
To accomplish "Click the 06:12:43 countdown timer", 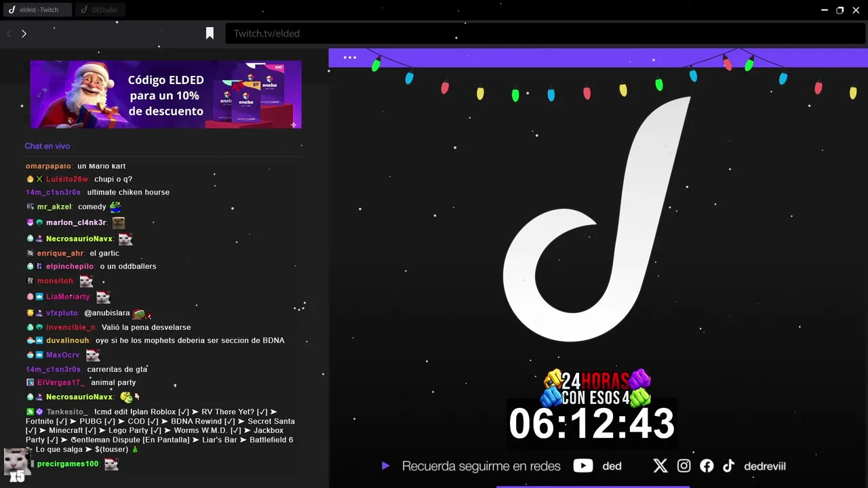I will coord(592,424).
